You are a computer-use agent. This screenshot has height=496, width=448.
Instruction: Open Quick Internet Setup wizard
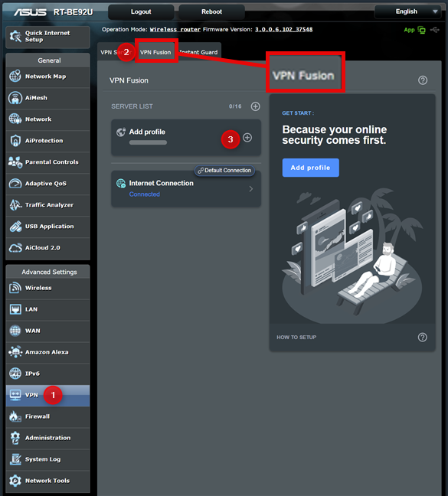coord(47,37)
